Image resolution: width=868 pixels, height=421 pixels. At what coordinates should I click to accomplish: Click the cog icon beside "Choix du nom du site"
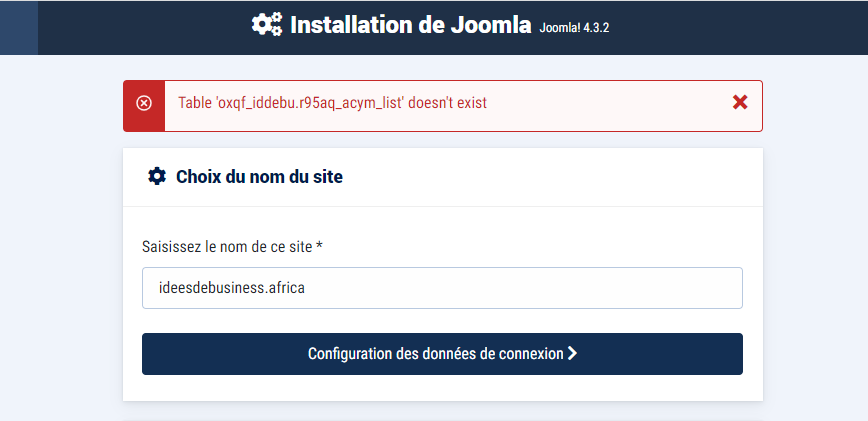157,177
